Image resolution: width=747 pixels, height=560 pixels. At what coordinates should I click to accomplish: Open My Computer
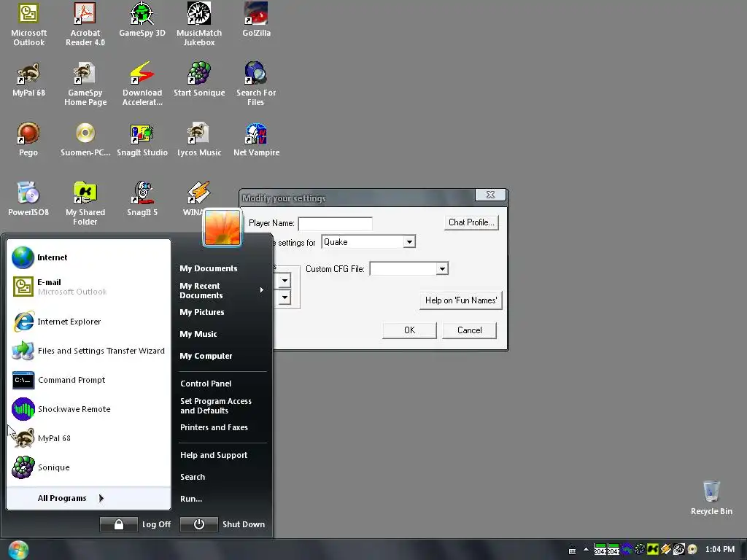(x=206, y=356)
